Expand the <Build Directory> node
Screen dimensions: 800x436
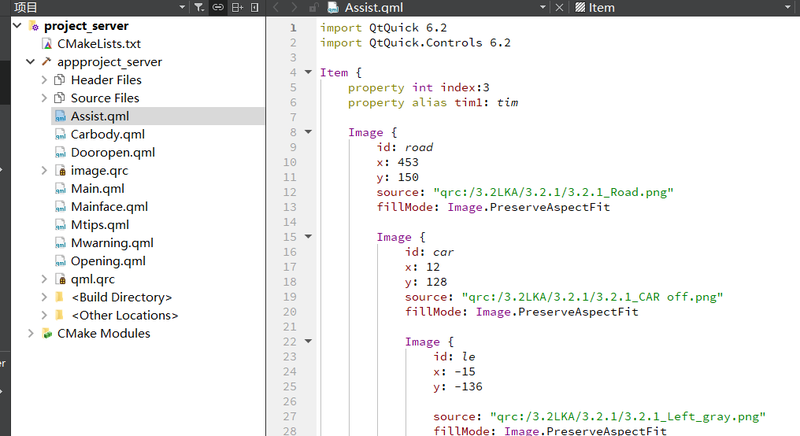point(44,297)
